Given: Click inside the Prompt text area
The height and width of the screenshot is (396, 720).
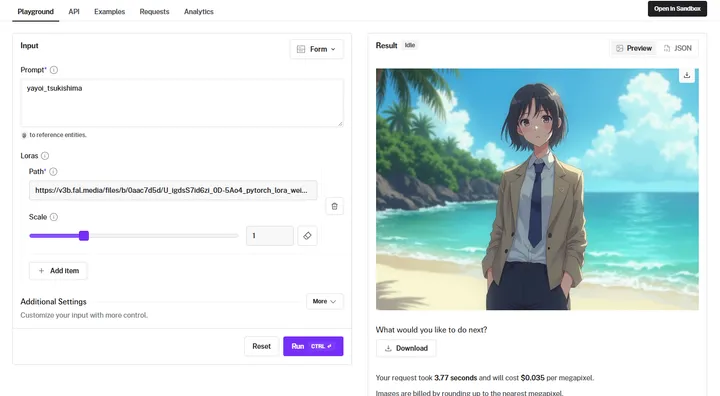Looking at the screenshot, I should pyautogui.click(x=182, y=103).
